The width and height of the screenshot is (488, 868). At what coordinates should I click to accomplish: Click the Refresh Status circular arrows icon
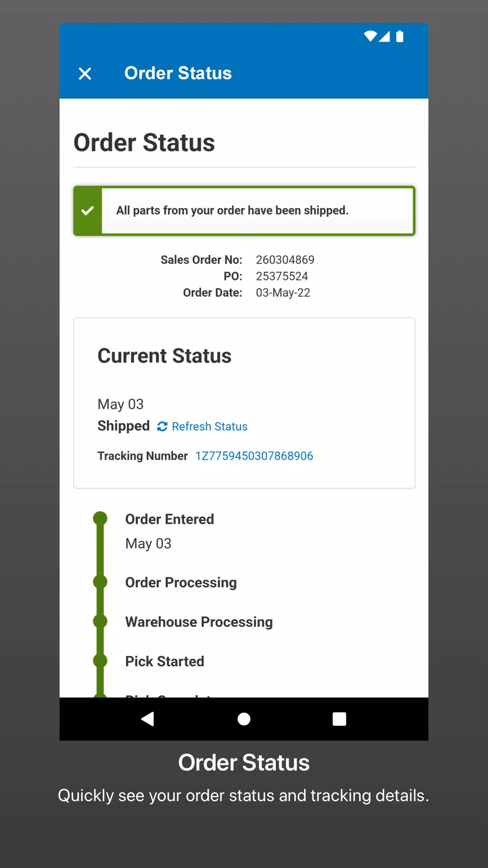tap(162, 427)
